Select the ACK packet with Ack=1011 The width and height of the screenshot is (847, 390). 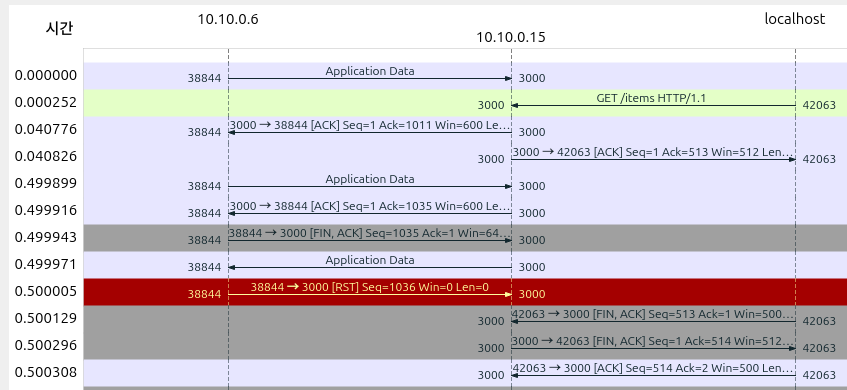click(370, 125)
